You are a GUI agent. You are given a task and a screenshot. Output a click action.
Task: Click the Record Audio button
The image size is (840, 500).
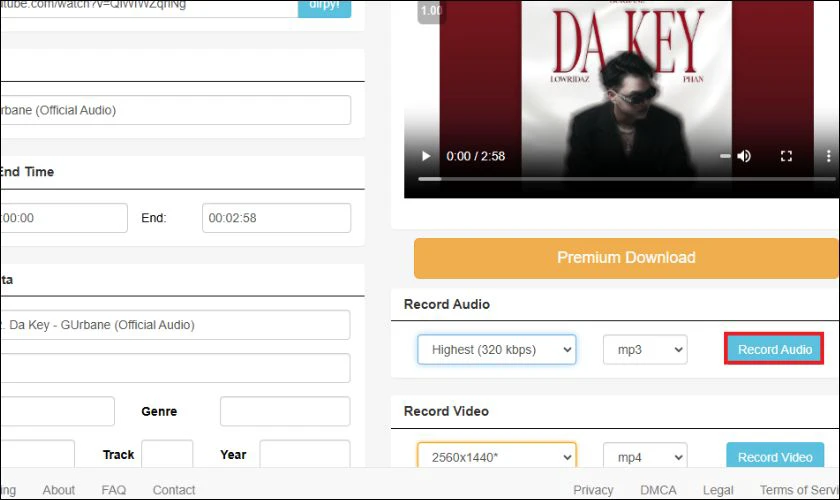tap(774, 349)
